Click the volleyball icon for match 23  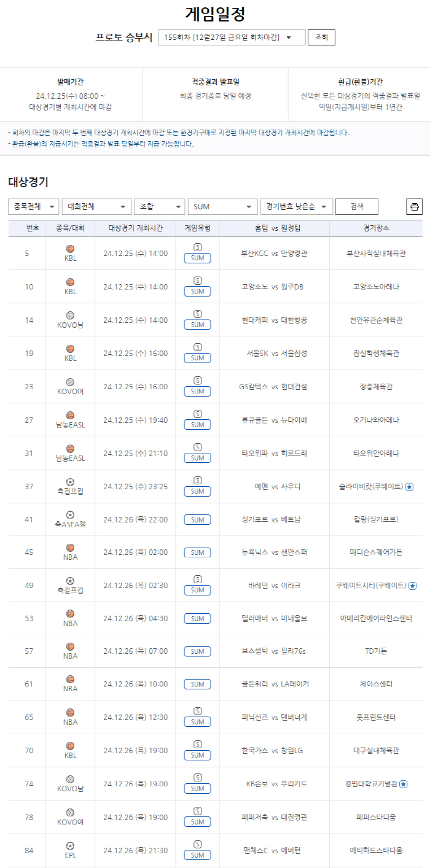[x=70, y=382]
